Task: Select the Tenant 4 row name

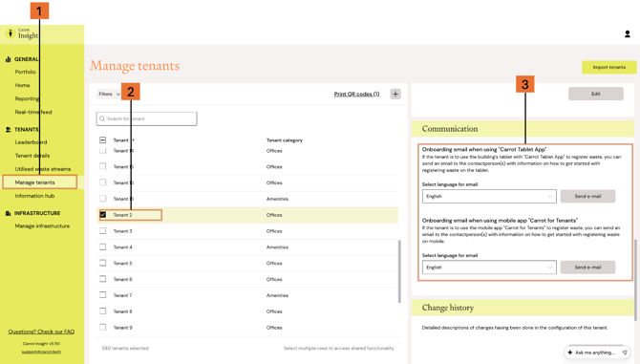Action: 123,247
